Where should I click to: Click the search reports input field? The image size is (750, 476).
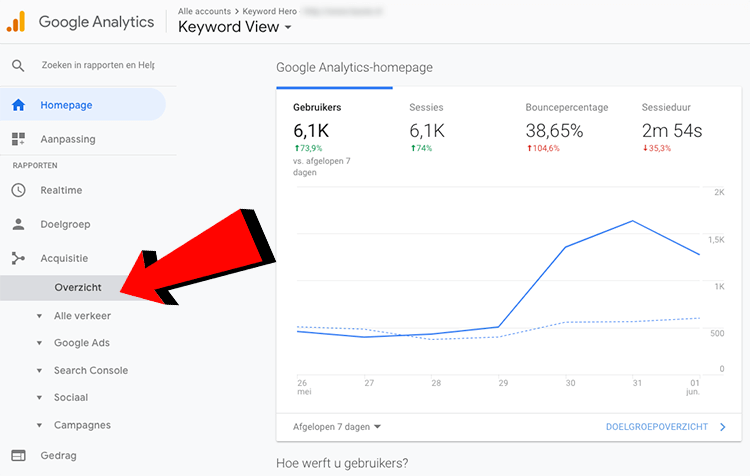click(x=98, y=65)
